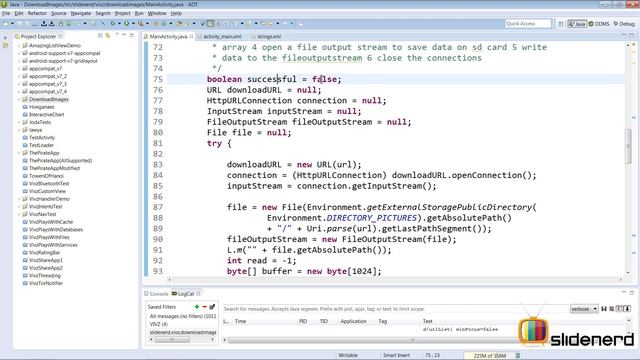Image resolution: width=640 pixels, height=360 pixels.
Task: Open the Run button dropdown arrow
Action: click(133, 23)
